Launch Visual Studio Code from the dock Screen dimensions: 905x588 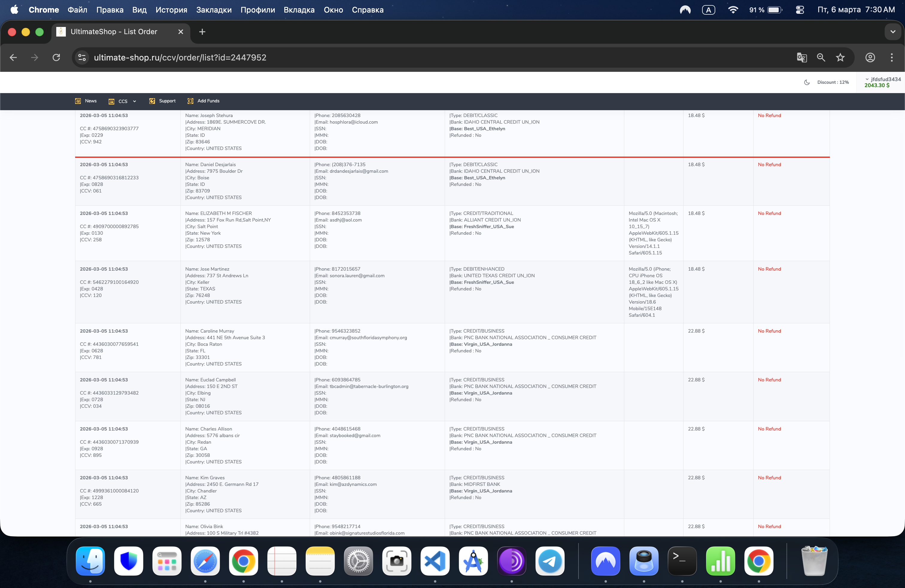coord(435,561)
